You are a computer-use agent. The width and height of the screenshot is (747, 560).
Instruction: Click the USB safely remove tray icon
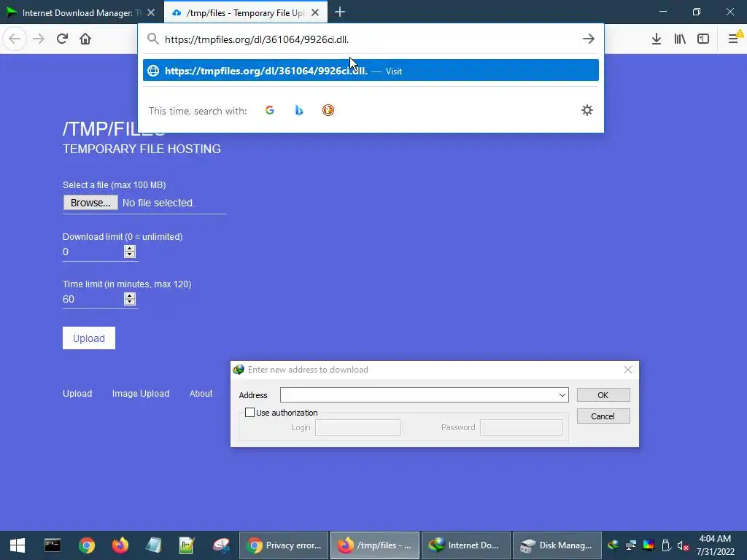pyautogui.click(x=666, y=545)
